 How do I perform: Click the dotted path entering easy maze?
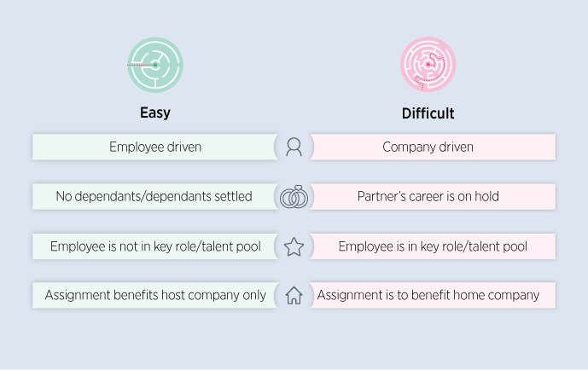pos(140,65)
